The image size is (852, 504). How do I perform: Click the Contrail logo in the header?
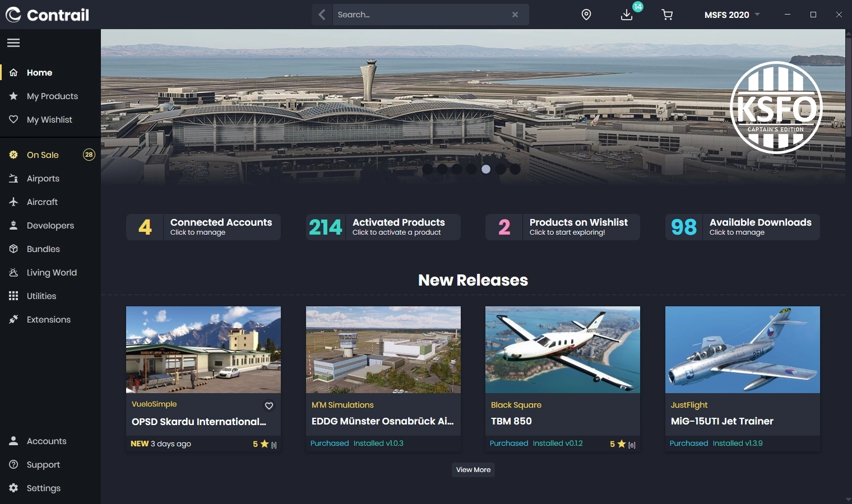(47, 15)
